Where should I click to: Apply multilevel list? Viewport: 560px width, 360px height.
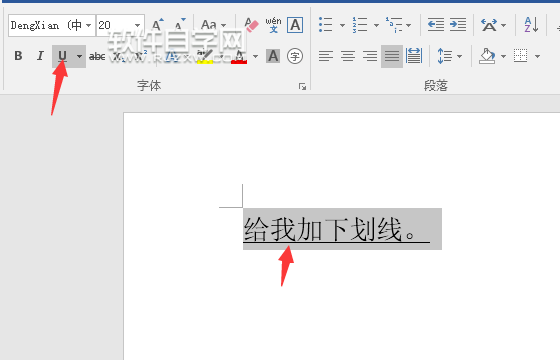pos(394,25)
